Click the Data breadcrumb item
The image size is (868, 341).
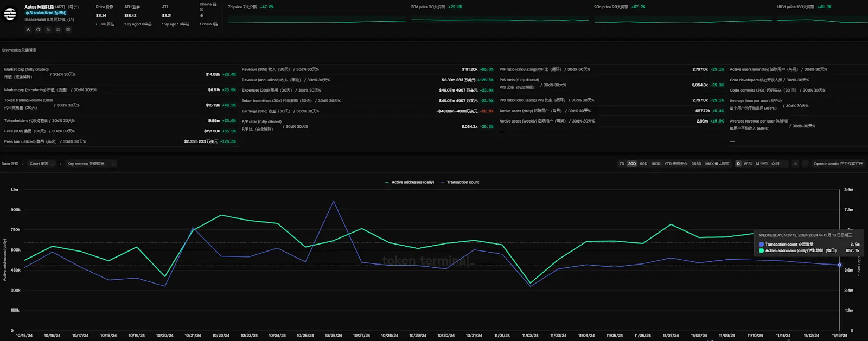click(x=10, y=164)
